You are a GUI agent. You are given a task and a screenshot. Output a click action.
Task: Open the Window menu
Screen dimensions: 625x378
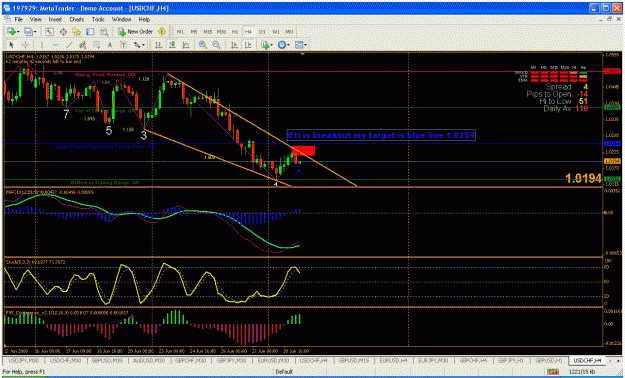point(121,19)
